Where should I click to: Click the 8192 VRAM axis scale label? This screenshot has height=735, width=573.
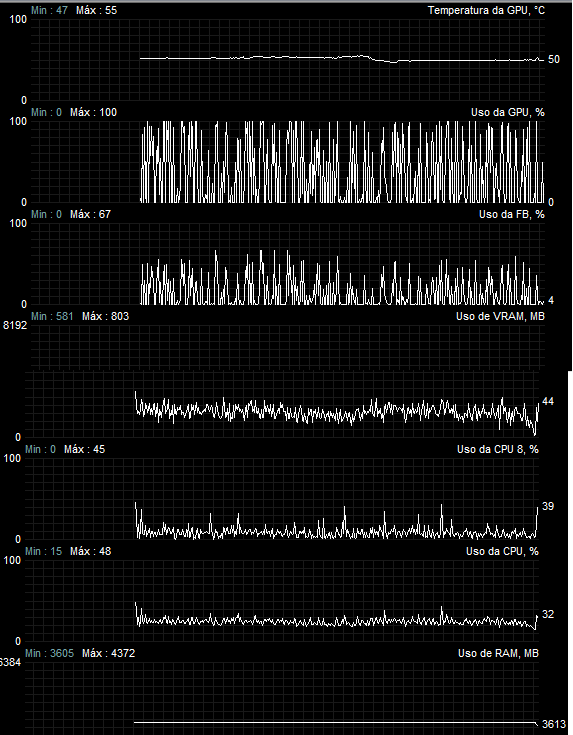15,325
